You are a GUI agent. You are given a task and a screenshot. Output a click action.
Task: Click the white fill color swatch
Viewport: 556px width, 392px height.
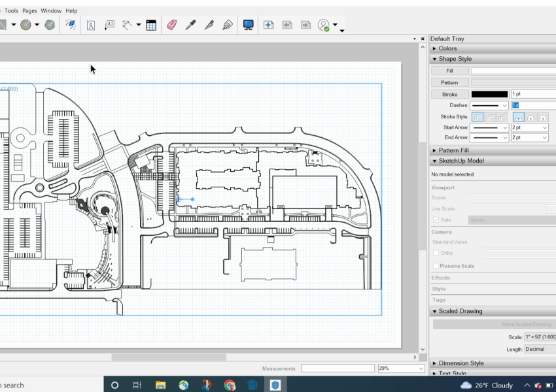point(513,71)
